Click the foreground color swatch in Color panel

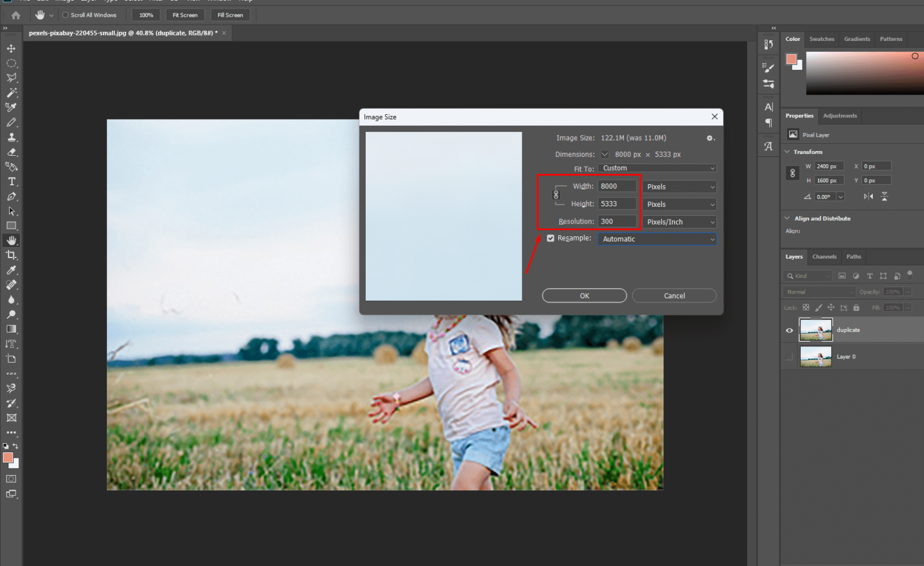pyautogui.click(x=791, y=59)
